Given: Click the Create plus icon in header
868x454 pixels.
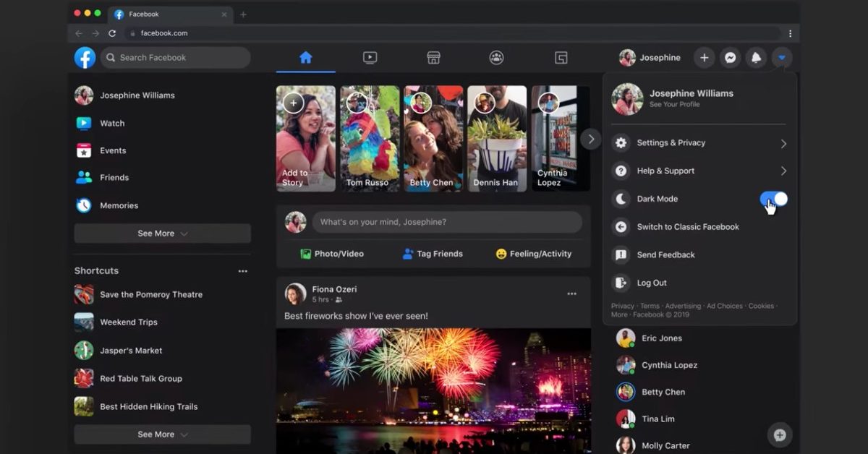Looking at the screenshot, I should (705, 58).
